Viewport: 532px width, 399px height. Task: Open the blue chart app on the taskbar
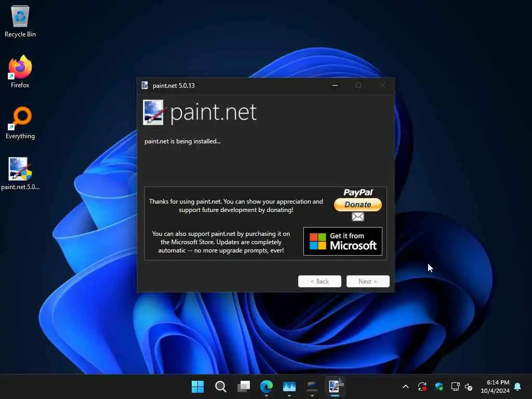tap(289, 387)
